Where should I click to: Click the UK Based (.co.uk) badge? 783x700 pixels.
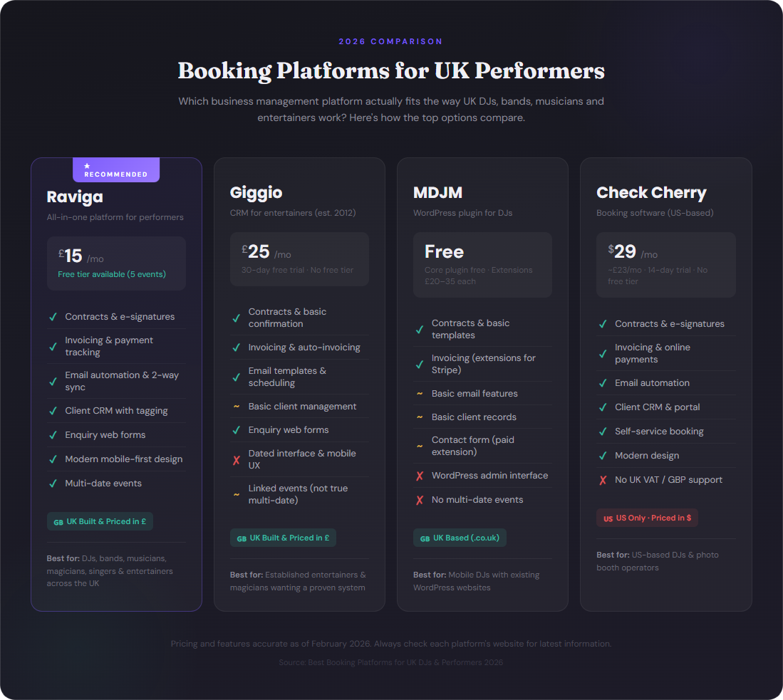[460, 538]
